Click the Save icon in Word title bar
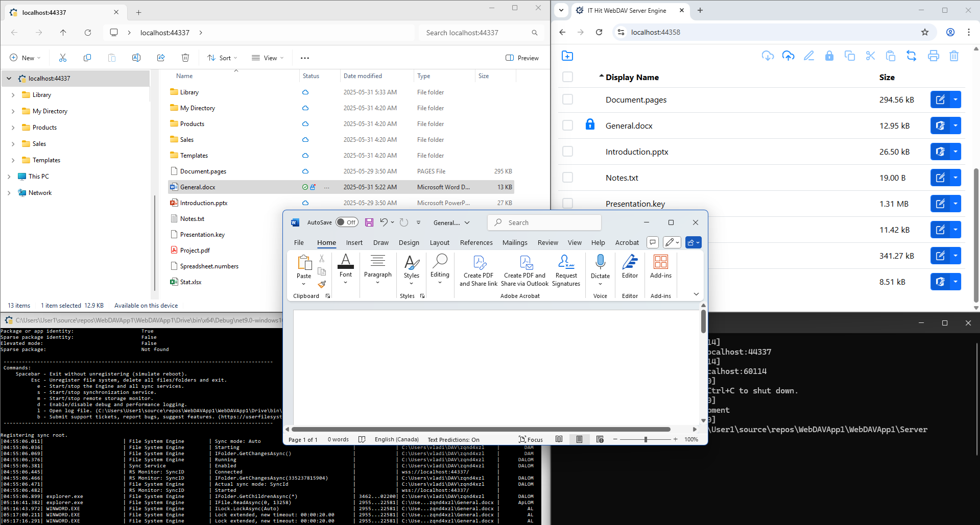 click(x=369, y=222)
